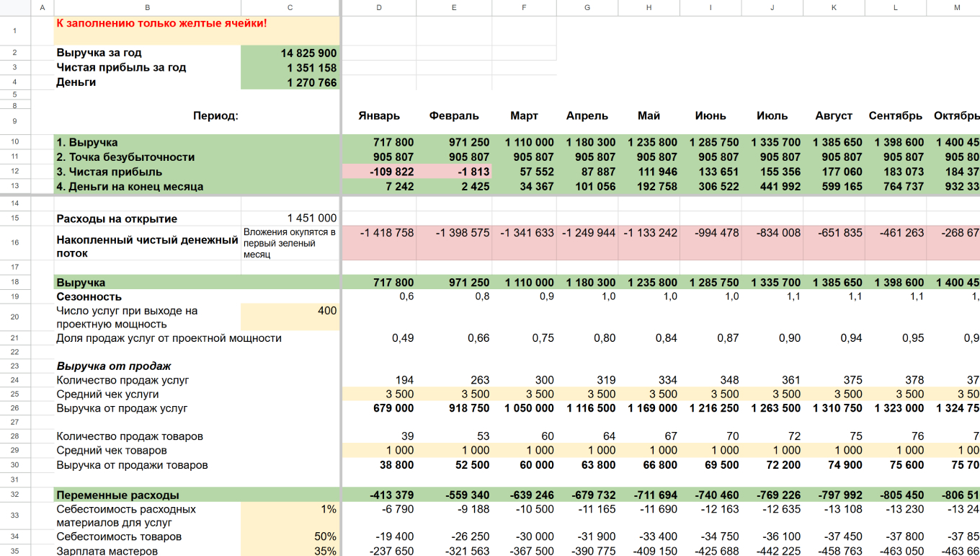This screenshot has width=980, height=556.
Task: Click the 'Март' month heading
Action: [524, 115]
